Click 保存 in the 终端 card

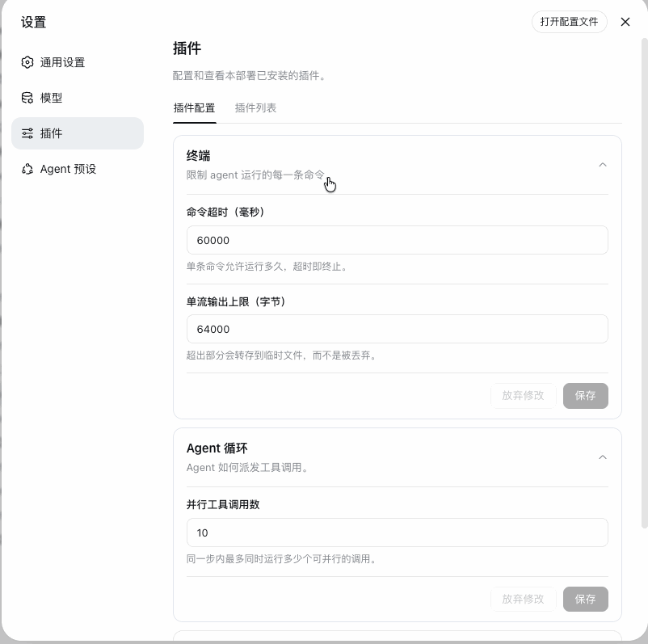coord(585,396)
